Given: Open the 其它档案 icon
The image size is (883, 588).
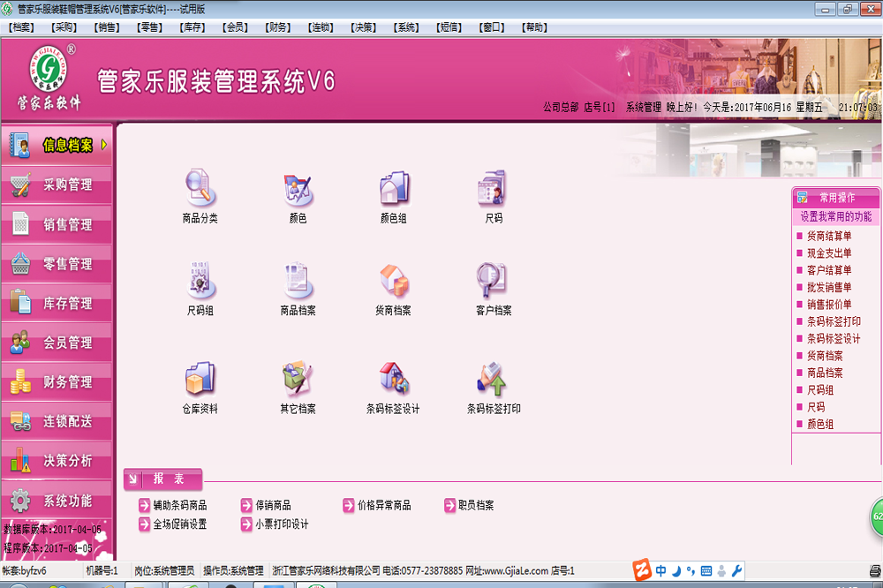Looking at the screenshot, I should 298,387.
